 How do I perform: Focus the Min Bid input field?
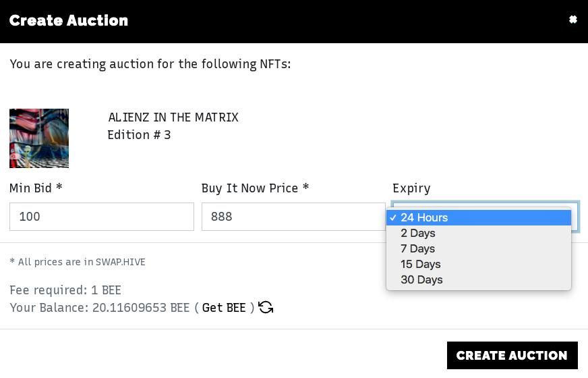click(102, 217)
